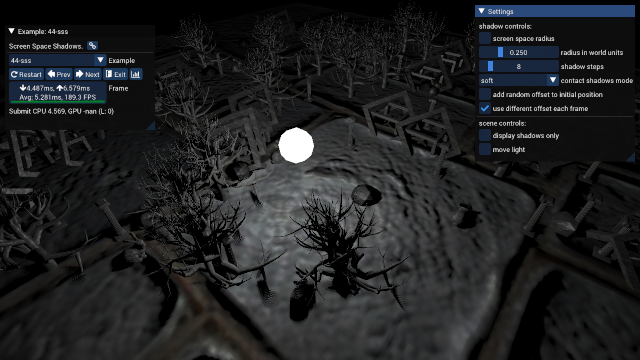Adjust the shadow steps slider
Screen dimensions: 640x360
[x=518, y=66]
